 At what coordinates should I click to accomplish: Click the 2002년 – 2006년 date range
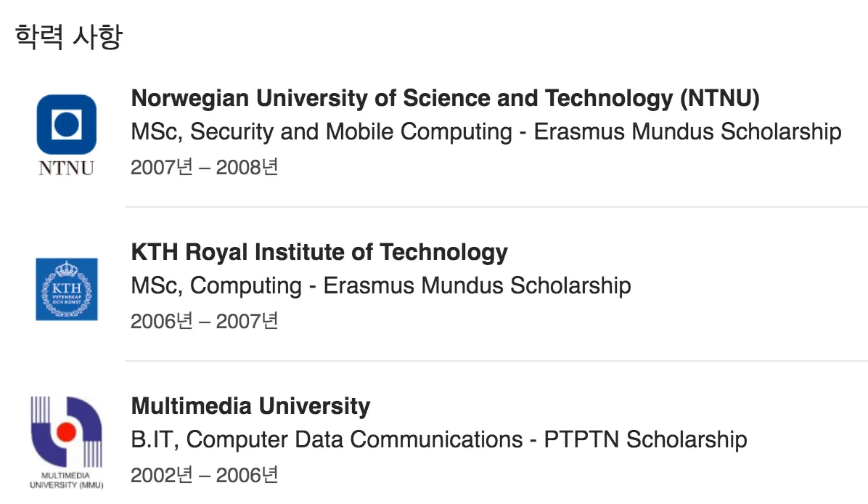(204, 475)
